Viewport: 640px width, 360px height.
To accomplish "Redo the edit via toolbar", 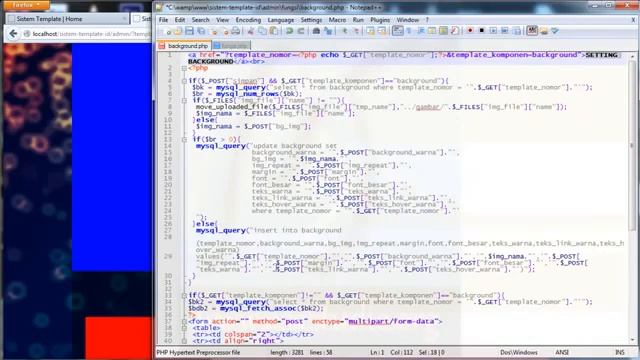I will click(301, 31).
